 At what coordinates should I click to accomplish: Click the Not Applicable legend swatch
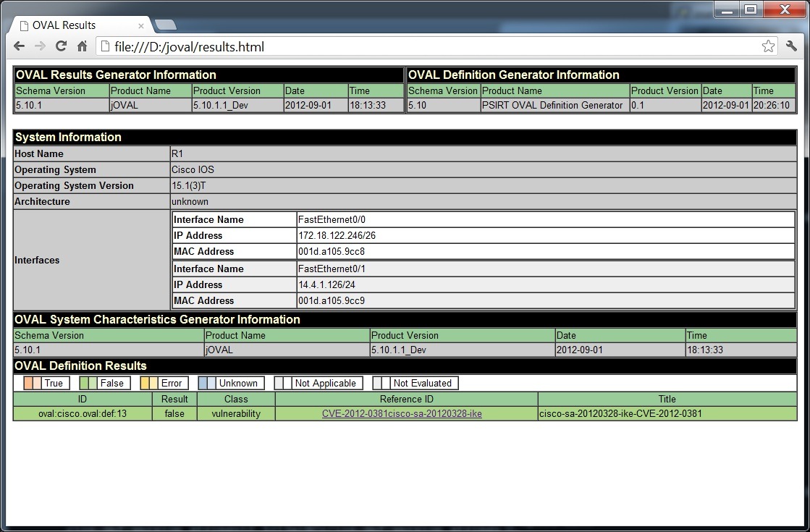[x=283, y=383]
